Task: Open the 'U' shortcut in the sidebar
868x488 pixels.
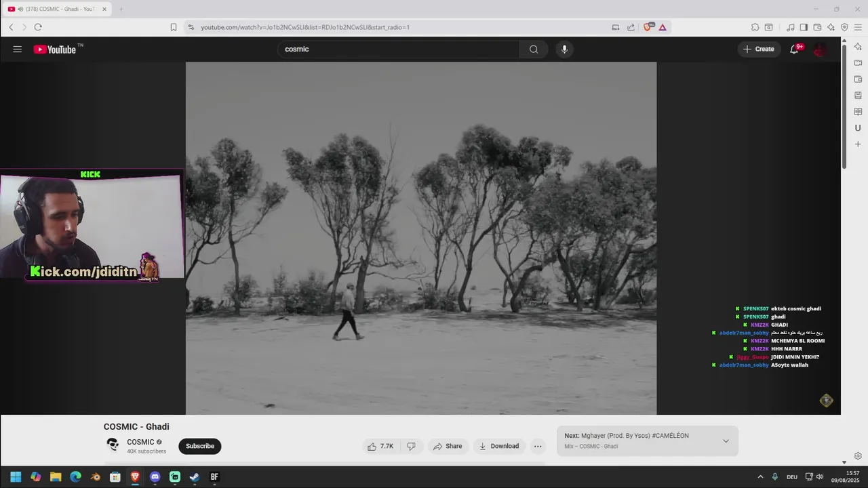Action: [x=858, y=128]
